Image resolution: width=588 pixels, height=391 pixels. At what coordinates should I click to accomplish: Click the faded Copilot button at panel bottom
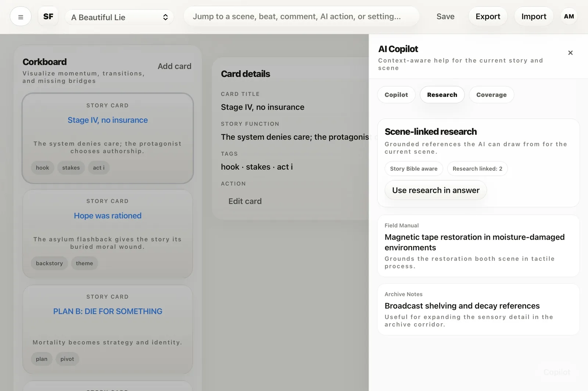click(557, 372)
